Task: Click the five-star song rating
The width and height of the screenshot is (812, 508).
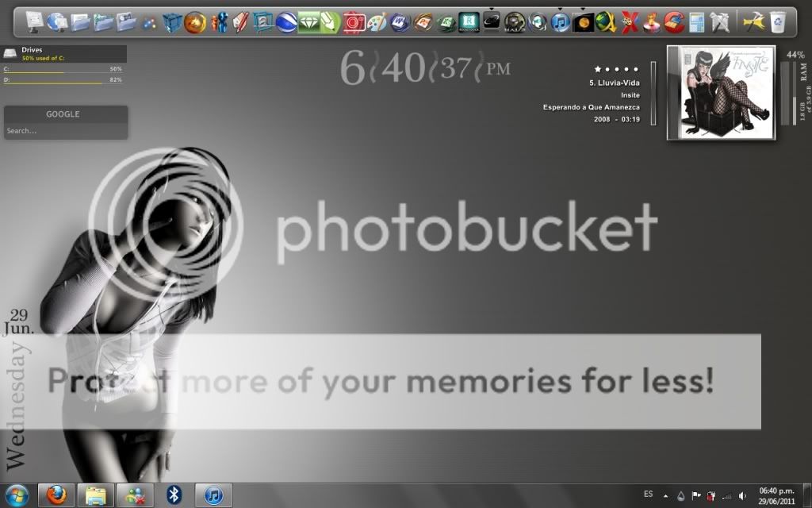Action: [x=616, y=70]
